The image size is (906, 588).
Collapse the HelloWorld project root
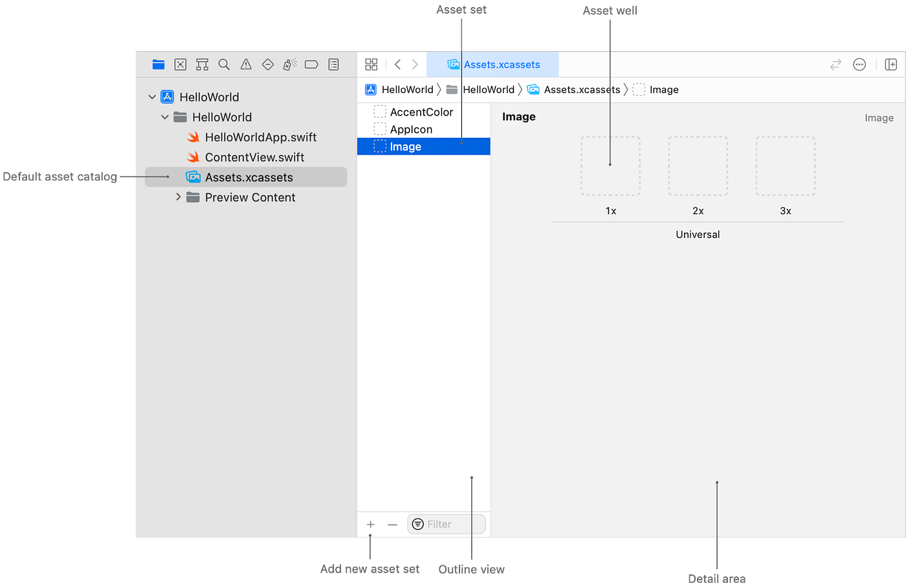(x=152, y=97)
